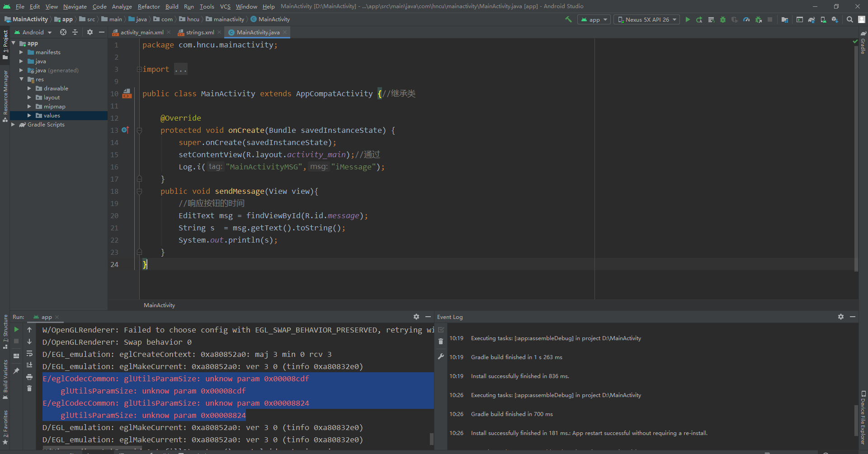The image size is (868, 454).
Task: Open Run panel settings gear
Action: 416,317
